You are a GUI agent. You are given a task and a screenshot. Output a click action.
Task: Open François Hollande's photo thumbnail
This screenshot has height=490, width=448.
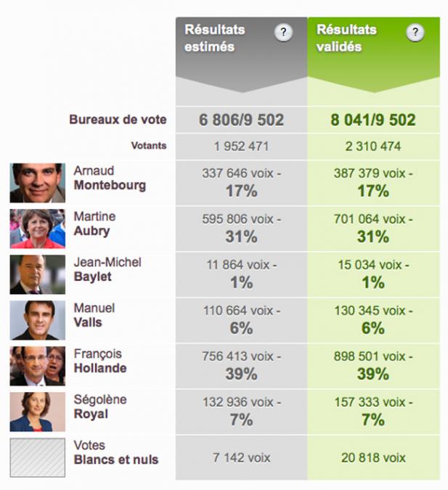pos(38,366)
